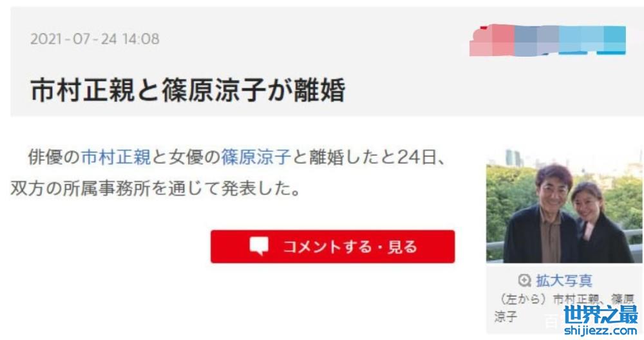Click the sentence 双方の所属事務所を通じて発表した
Viewport: 644px width, 340px height.
click(156, 189)
